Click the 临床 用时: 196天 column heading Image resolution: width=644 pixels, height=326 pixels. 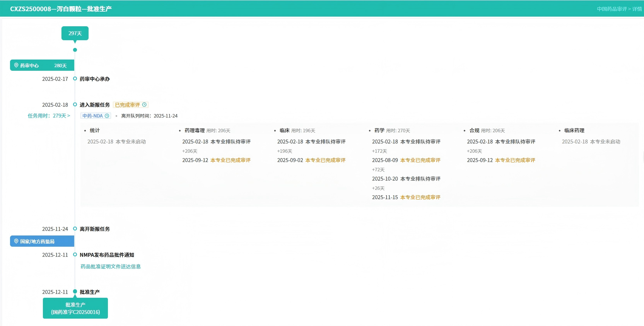(297, 131)
